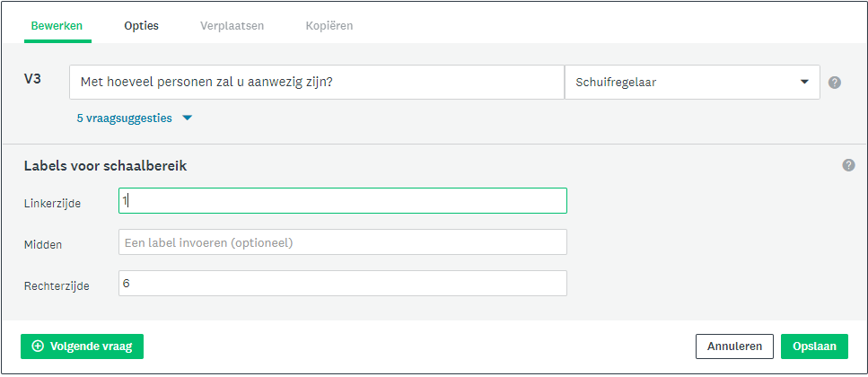Viewport: 868px width, 377px height.
Task: Cancel editing via Annuleren button
Action: click(734, 346)
